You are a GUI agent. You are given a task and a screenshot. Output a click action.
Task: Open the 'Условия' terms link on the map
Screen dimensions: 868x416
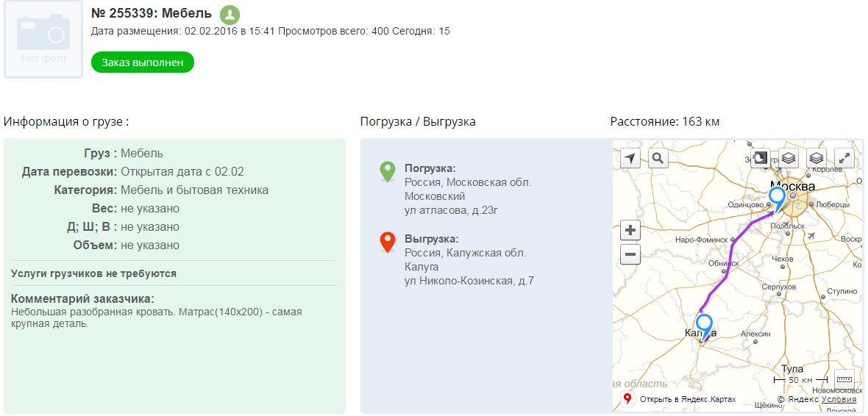pyautogui.click(x=839, y=400)
